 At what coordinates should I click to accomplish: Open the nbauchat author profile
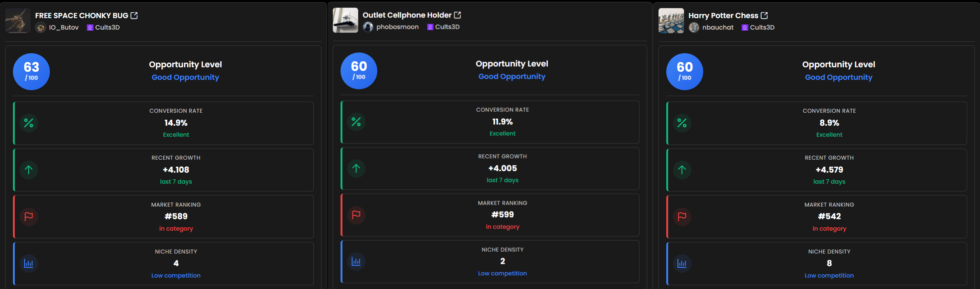[x=718, y=27]
